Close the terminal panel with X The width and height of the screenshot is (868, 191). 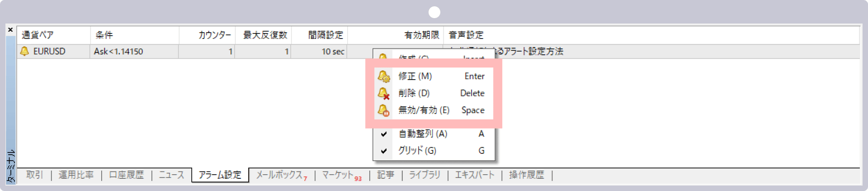10,30
